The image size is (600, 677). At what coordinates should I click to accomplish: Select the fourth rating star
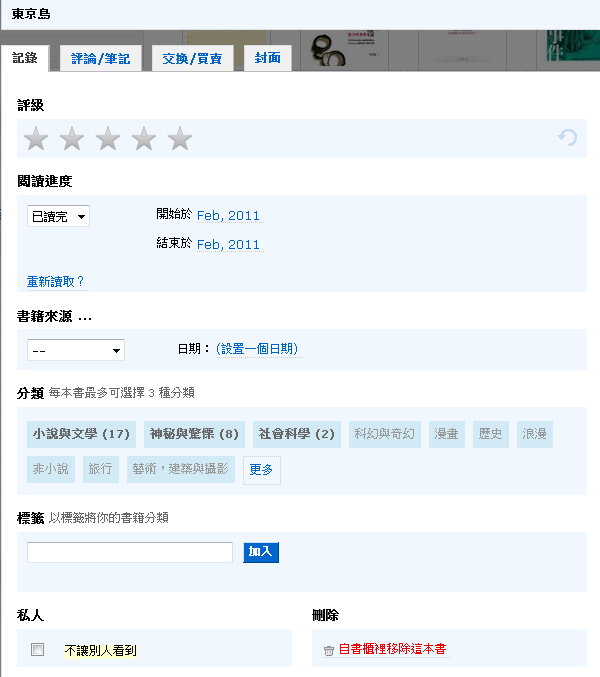point(144,139)
